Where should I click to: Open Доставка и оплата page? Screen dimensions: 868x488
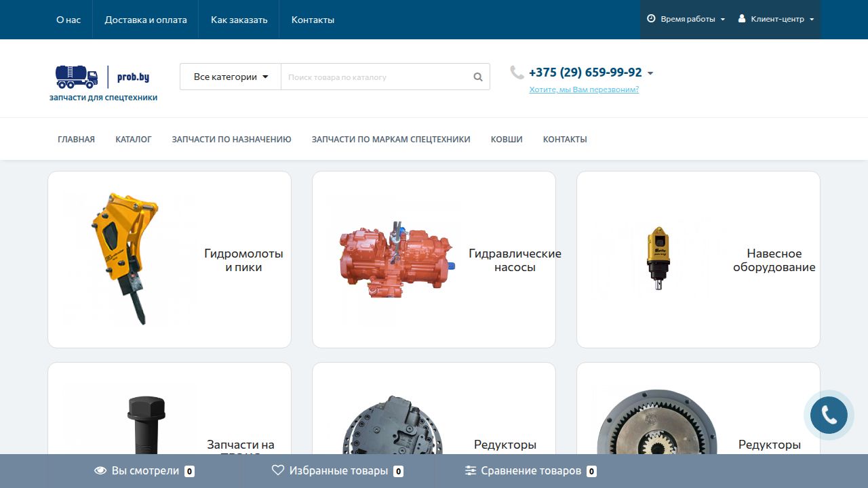(146, 20)
